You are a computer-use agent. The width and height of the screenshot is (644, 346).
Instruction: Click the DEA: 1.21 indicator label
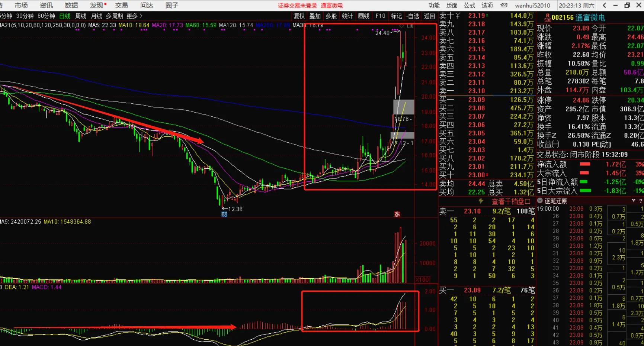(17, 287)
